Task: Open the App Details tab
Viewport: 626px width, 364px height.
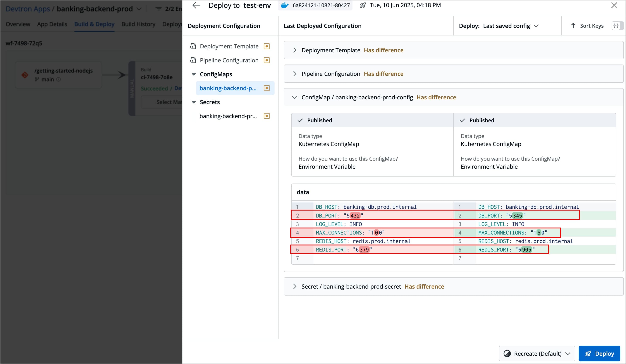Action: click(x=52, y=24)
